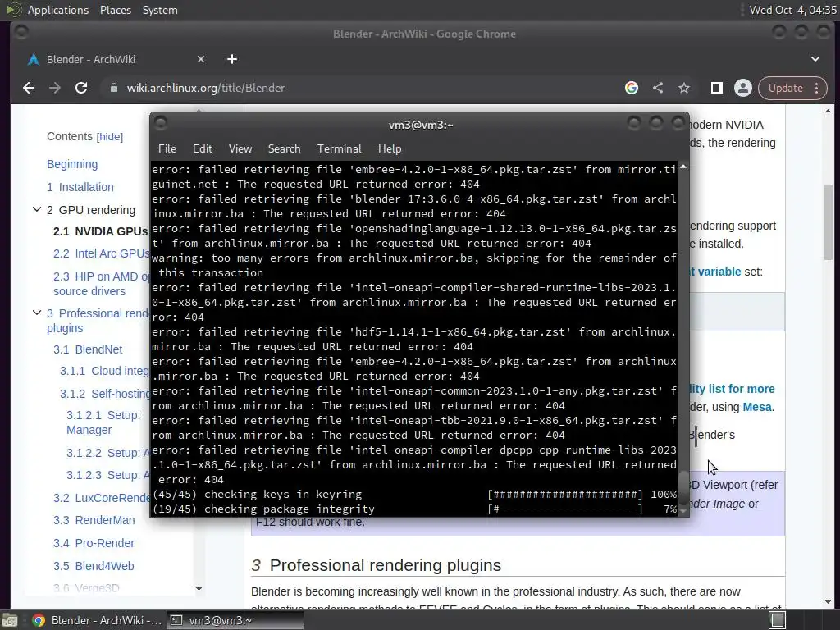
Task: Jump to 2.3 HIP on AMD
Action: [x=101, y=284]
